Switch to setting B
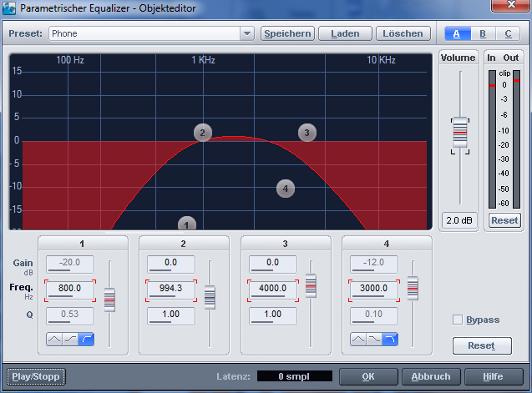532x393 pixels. pyautogui.click(x=483, y=33)
